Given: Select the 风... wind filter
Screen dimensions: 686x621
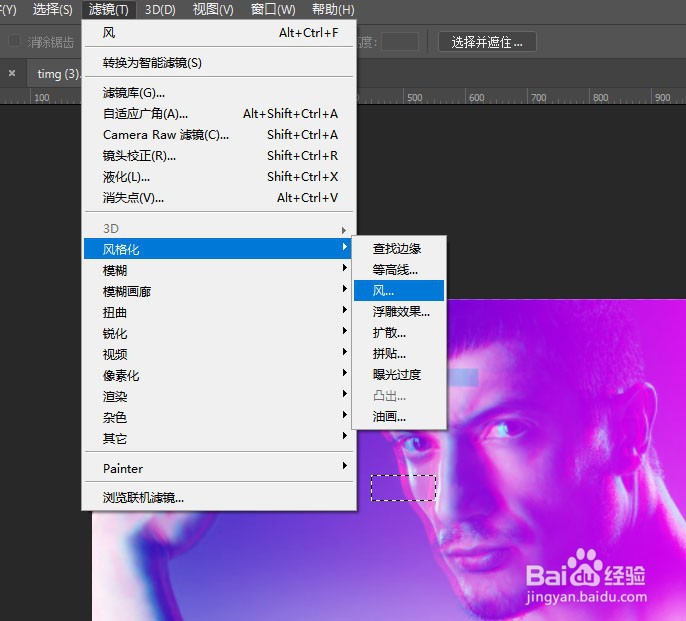Looking at the screenshot, I should [399, 291].
